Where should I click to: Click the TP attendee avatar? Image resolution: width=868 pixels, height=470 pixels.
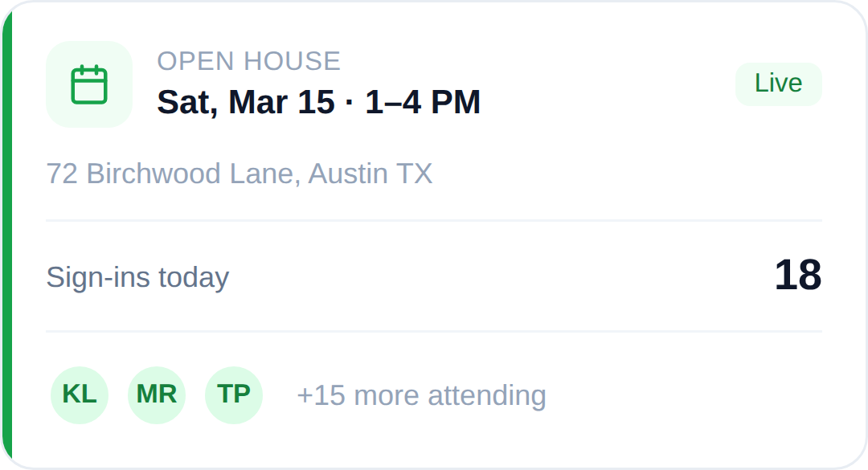click(x=234, y=394)
